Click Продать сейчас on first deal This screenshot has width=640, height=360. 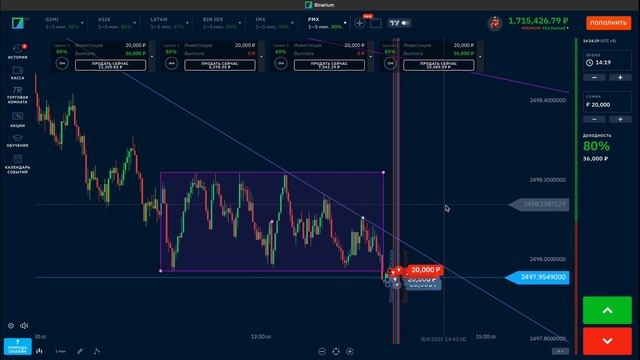pyautogui.click(x=110, y=65)
